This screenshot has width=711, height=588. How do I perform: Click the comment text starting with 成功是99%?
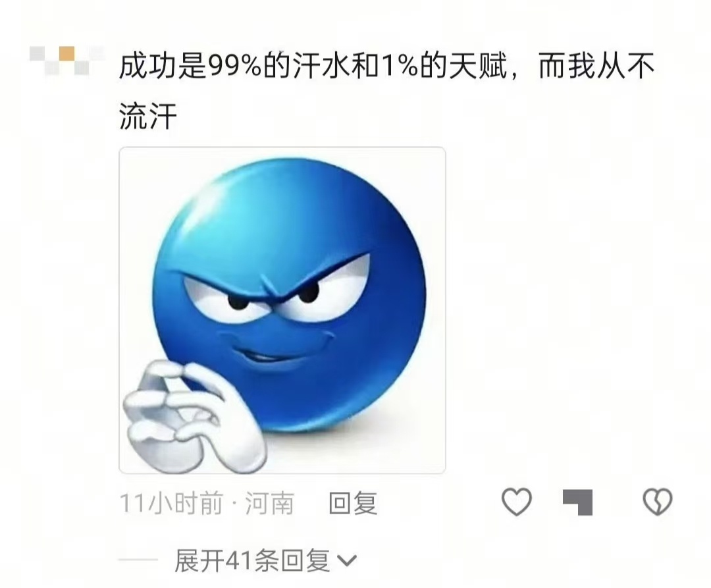click(x=387, y=91)
